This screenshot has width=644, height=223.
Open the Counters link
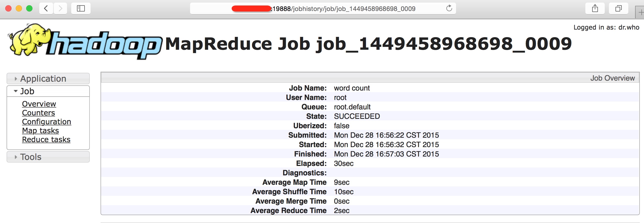pos(38,113)
